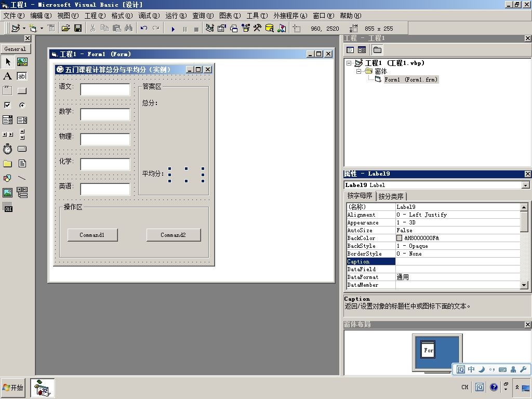Open the Form Layout Window toolbar icon
Viewport: 532px width, 399px height.
(x=234, y=28)
